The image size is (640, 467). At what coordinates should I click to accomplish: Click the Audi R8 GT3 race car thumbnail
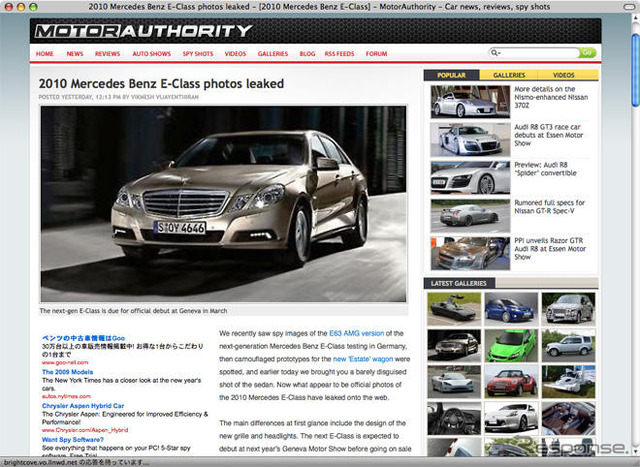click(x=470, y=140)
